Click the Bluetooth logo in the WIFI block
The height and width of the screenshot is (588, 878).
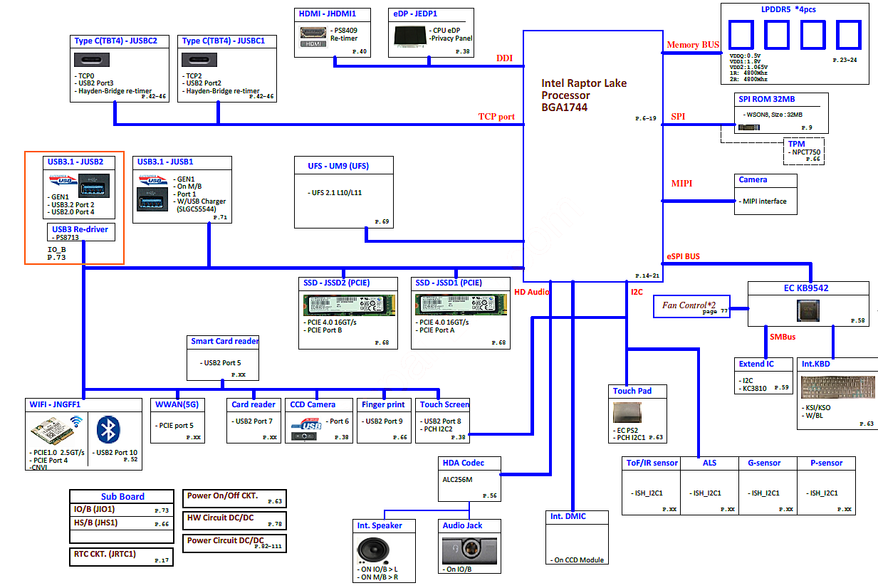pos(108,429)
